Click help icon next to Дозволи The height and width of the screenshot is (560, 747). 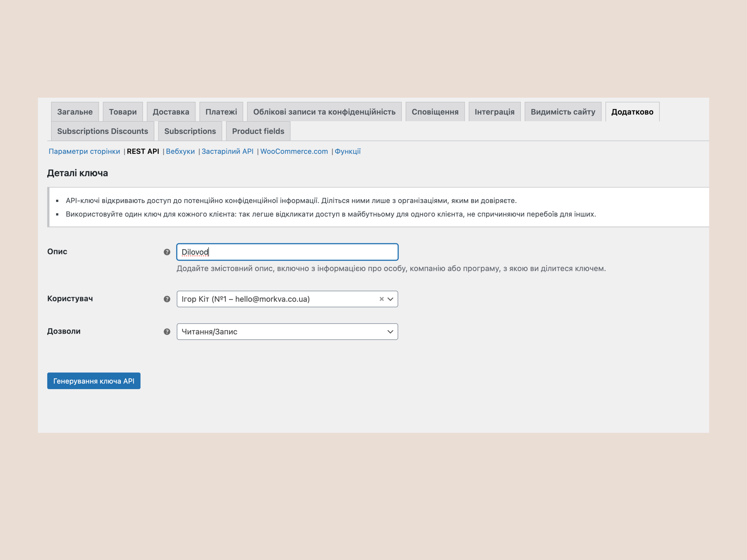click(167, 332)
